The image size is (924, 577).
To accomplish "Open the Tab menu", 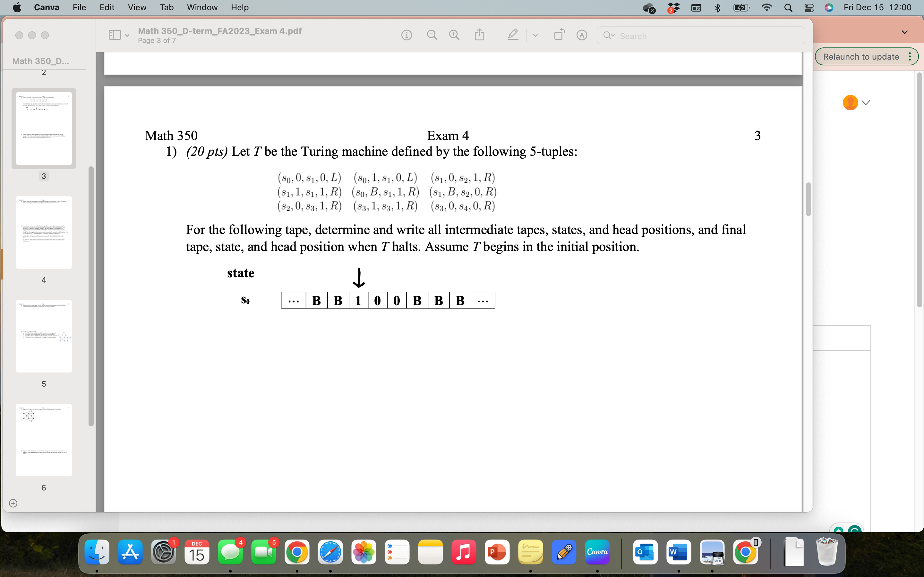I will coord(166,7).
